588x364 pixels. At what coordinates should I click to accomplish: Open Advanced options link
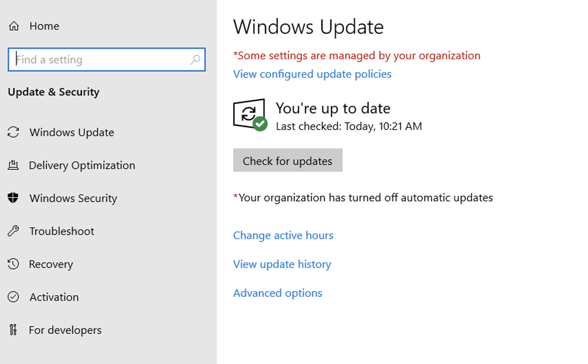tap(278, 293)
